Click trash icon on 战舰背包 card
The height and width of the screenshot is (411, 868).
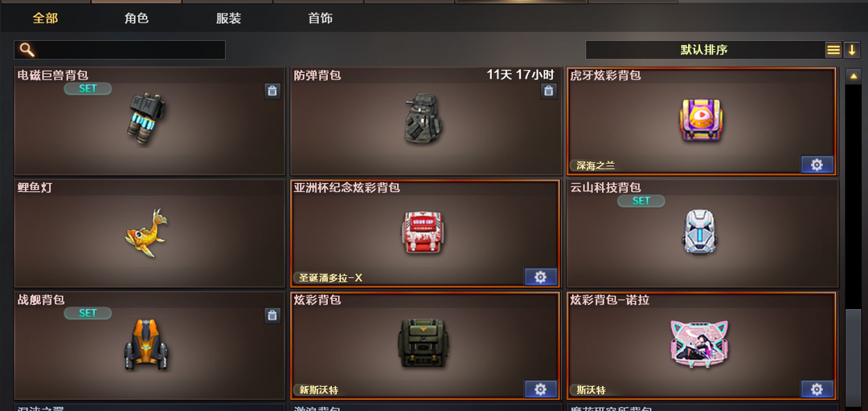(x=272, y=315)
